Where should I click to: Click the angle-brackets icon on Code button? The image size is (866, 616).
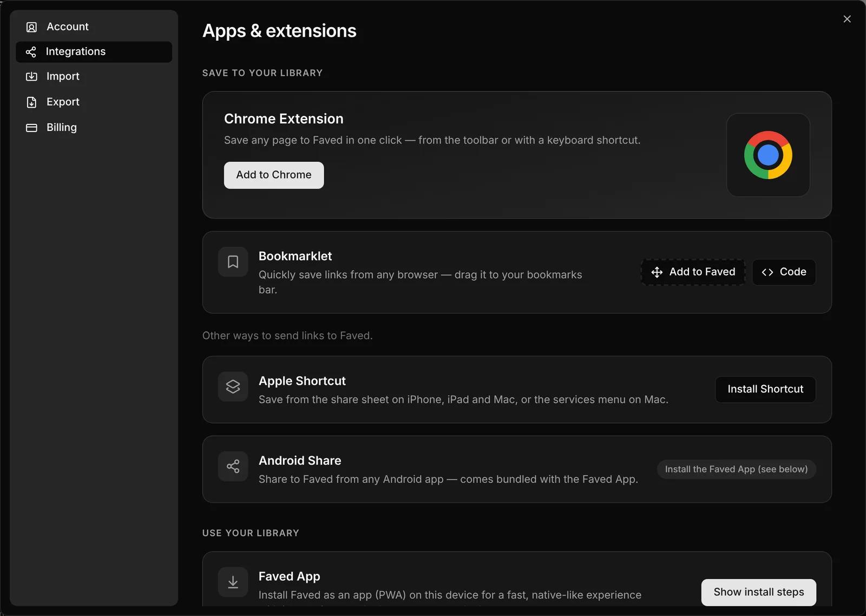pyautogui.click(x=767, y=272)
